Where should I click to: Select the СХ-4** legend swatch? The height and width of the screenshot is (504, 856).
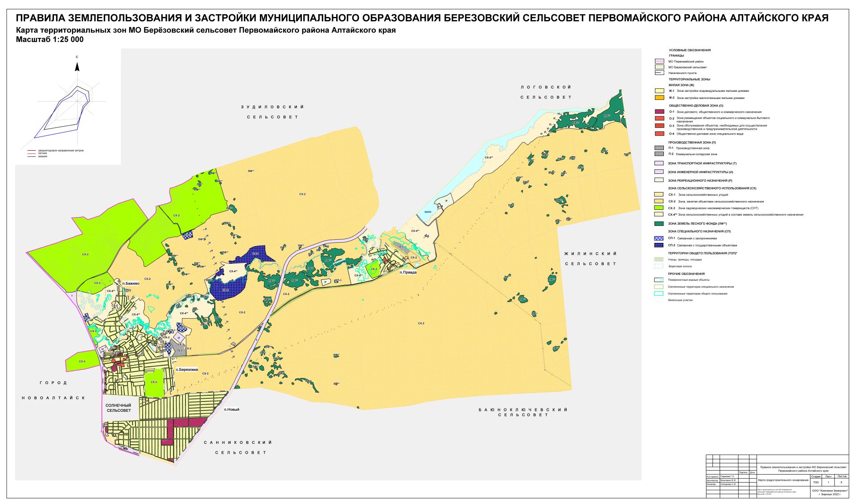tap(659, 214)
